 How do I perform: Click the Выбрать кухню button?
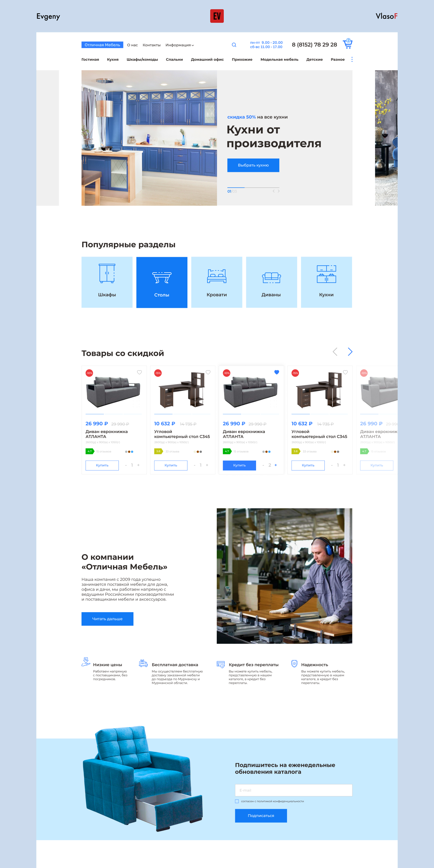point(253,165)
